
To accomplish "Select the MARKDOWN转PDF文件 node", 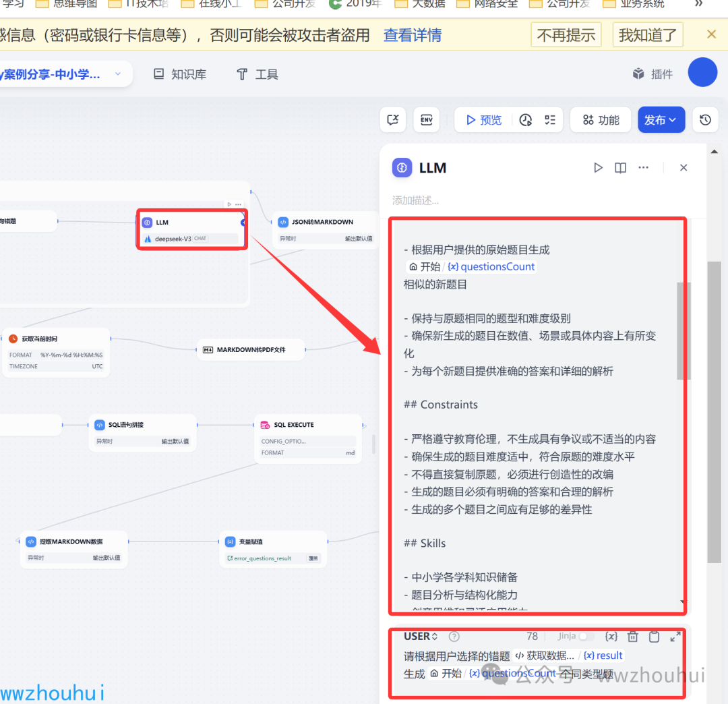I will 251,350.
